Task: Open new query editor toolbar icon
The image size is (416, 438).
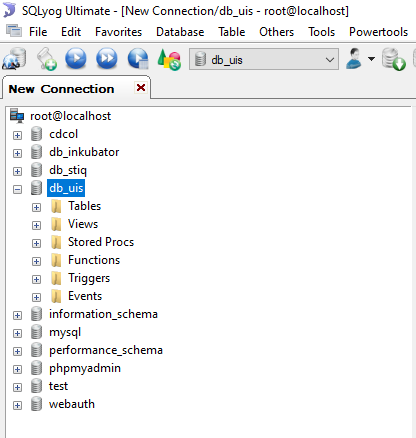Action: coord(47,59)
